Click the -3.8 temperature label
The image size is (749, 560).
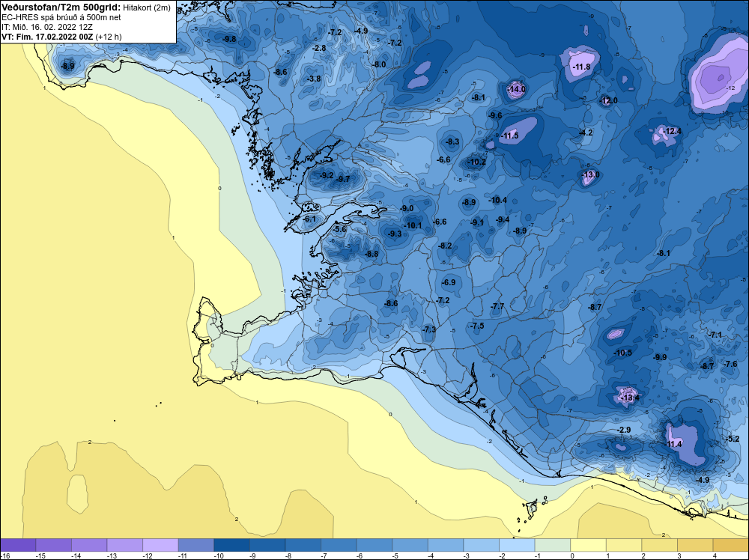pyautogui.click(x=314, y=79)
